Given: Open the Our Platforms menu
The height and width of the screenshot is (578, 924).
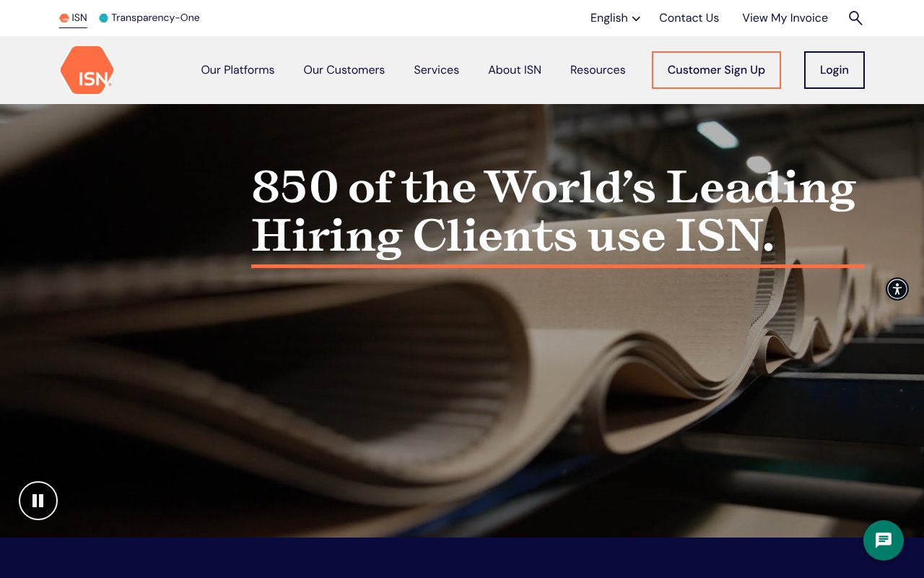Looking at the screenshot, I should coord(237,70).
